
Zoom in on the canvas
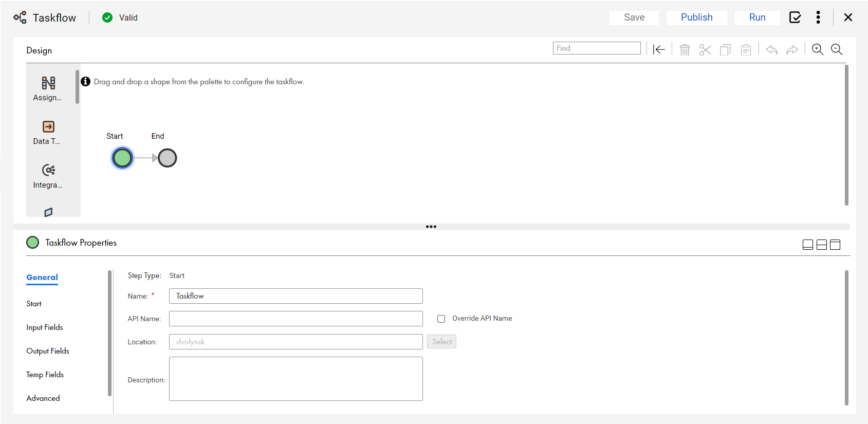(818, 49)
